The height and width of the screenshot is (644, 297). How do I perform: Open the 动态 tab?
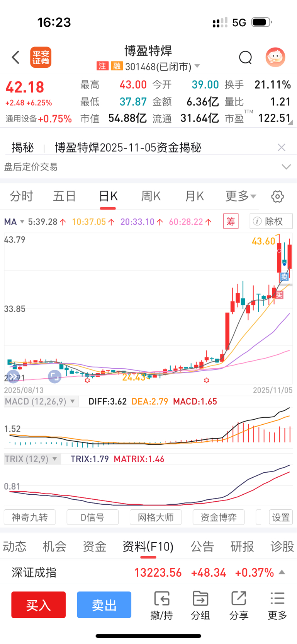pyautogui.click(x=15, y=546)
